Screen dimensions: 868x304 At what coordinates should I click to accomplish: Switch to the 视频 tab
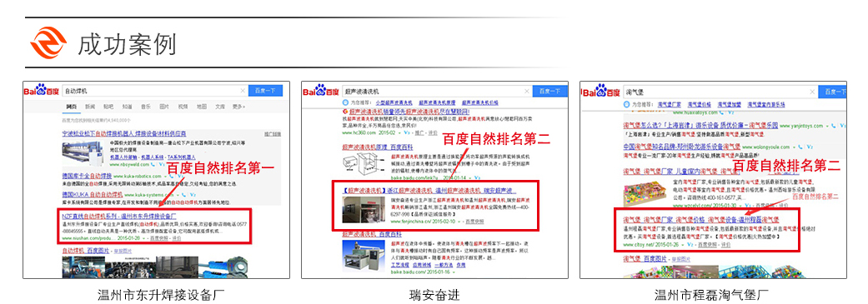(x=183, y=107)
